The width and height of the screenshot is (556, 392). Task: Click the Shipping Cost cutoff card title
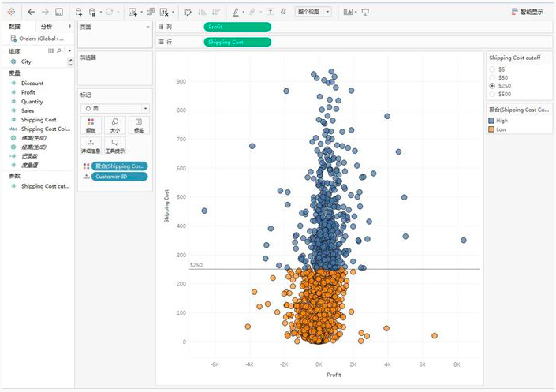pos(515,58)
